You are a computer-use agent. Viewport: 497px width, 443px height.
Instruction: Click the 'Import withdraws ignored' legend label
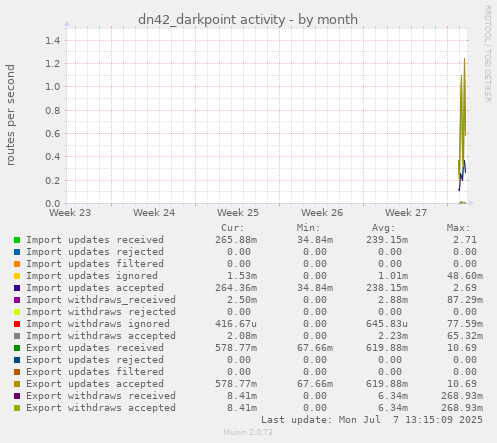click(98, 324)
